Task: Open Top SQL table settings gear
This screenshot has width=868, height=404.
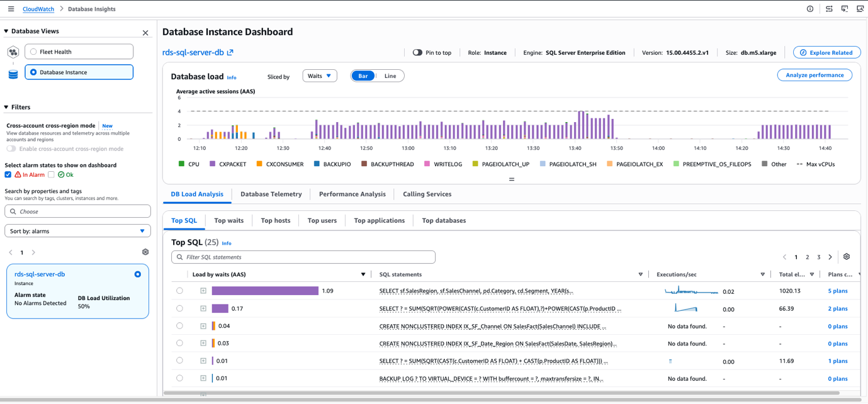Action: [x=847, y=257]
